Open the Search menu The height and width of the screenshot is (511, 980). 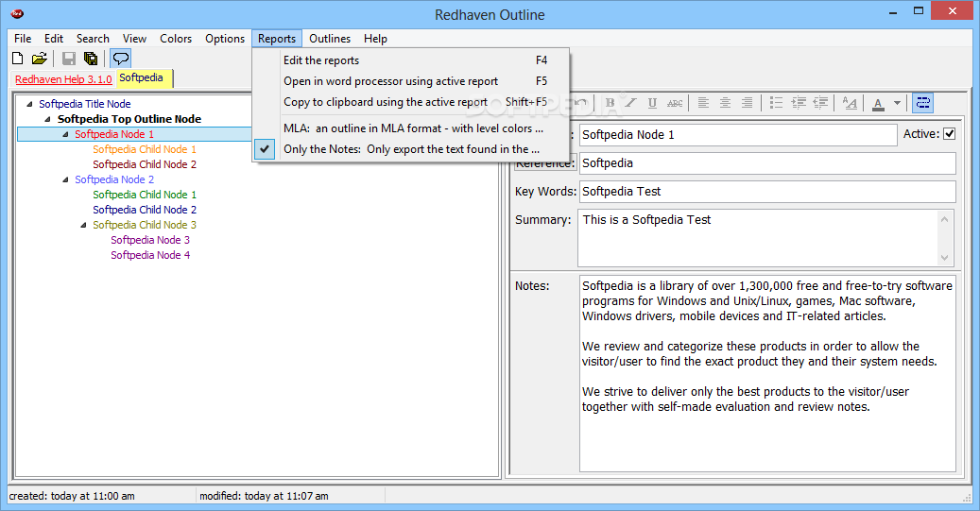tap(93, 39)
